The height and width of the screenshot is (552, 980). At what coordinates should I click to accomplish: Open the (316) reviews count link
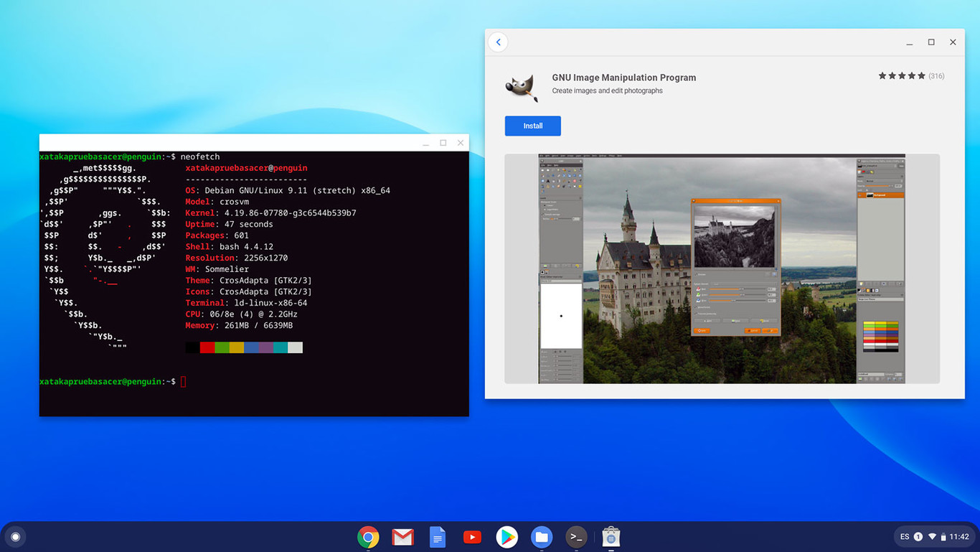point(935,75)
